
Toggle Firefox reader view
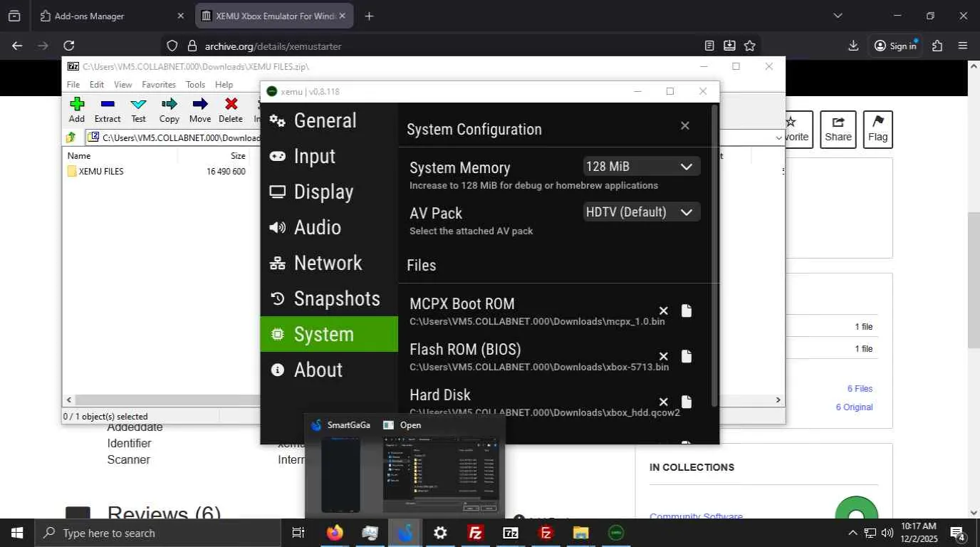point(709,46)
